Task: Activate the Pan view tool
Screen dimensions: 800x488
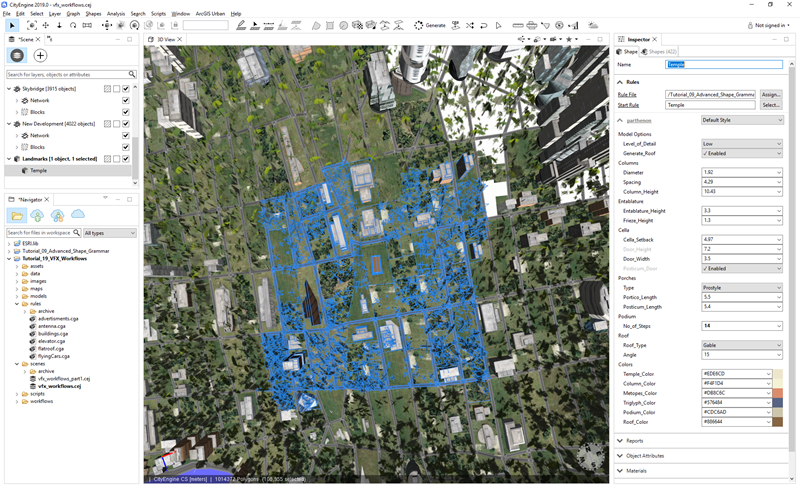Action: (45, 25)
